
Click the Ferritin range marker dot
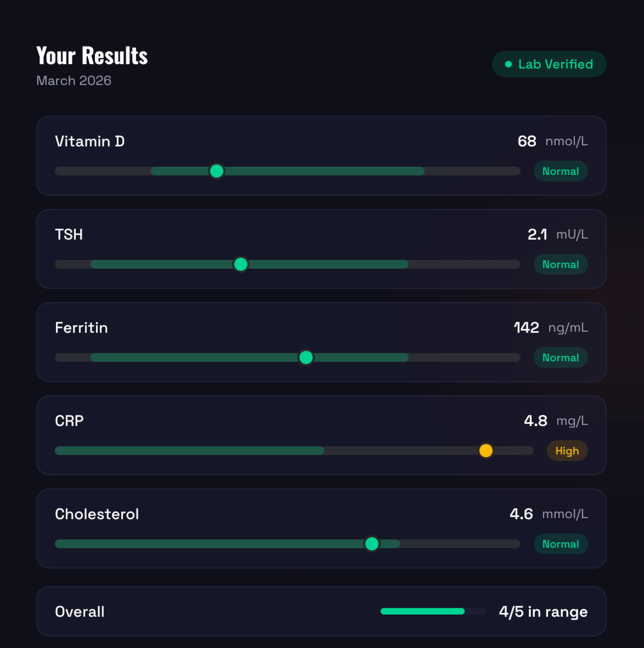(x=306, y=358)
